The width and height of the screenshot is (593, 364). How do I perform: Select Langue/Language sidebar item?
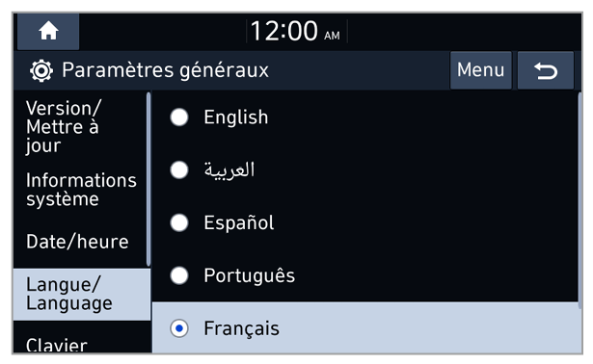82,295
